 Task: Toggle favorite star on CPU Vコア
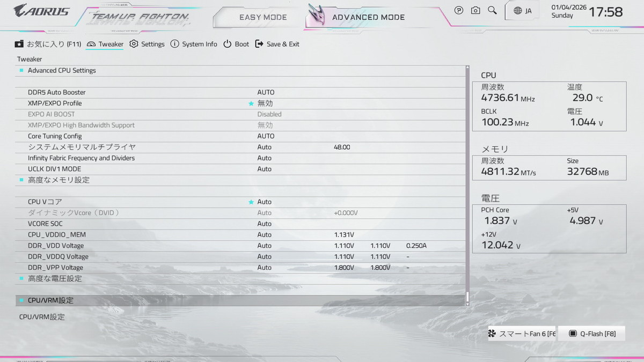(x=251, y=202)
